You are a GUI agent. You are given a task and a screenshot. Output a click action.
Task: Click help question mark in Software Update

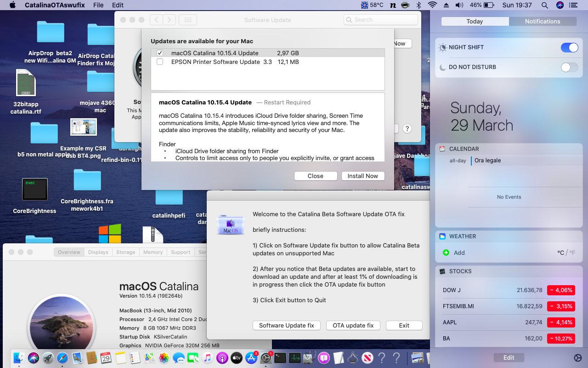(x=407, y=129)
